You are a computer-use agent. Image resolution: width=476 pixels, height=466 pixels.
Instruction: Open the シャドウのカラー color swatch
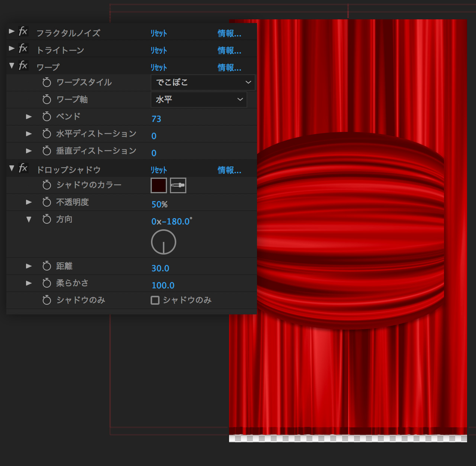coord(159,185)
